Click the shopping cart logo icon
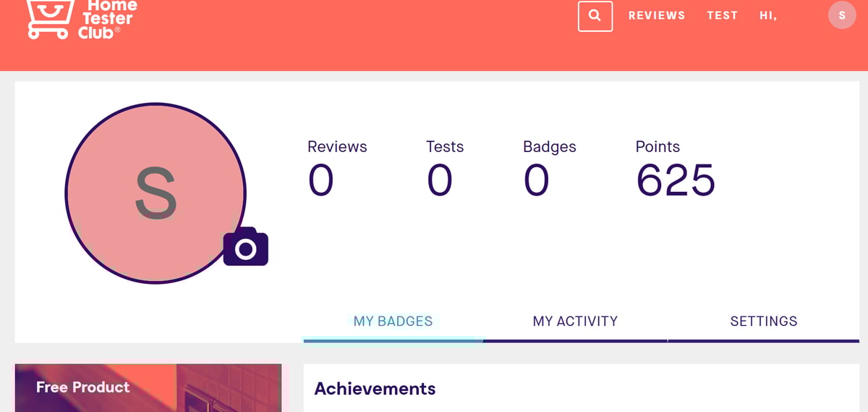Image resolution: width=868 pixels, height=412 pixels. click(49, 18)
